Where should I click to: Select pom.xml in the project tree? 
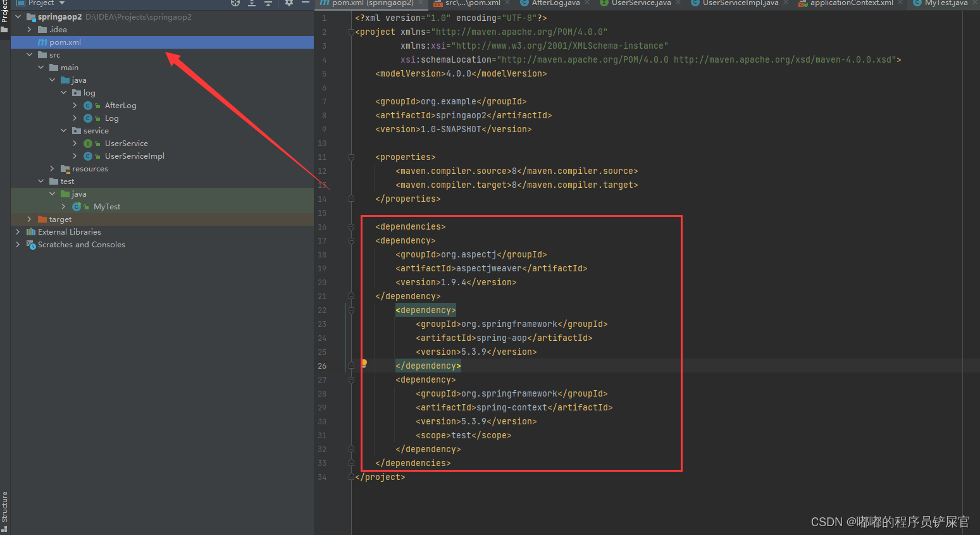pyautogui.click(x=162, y=42)
